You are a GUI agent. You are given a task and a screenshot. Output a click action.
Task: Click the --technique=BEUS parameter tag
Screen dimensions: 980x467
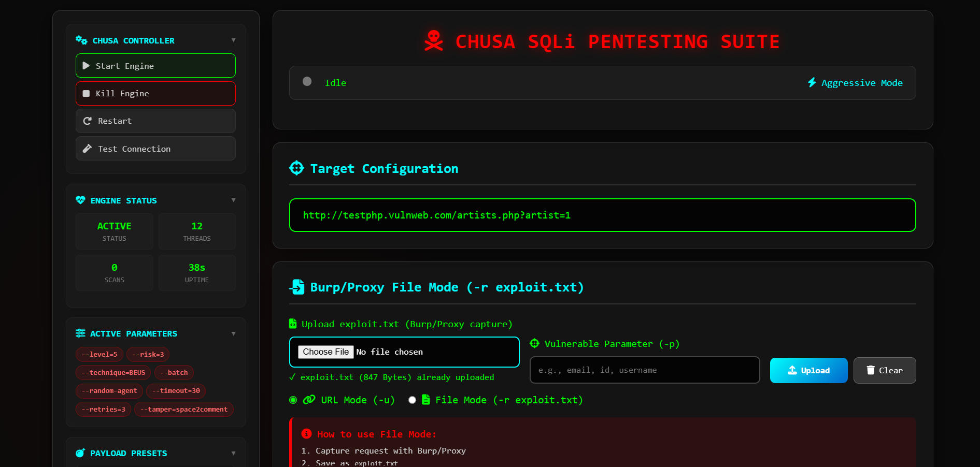pos(113,372)
